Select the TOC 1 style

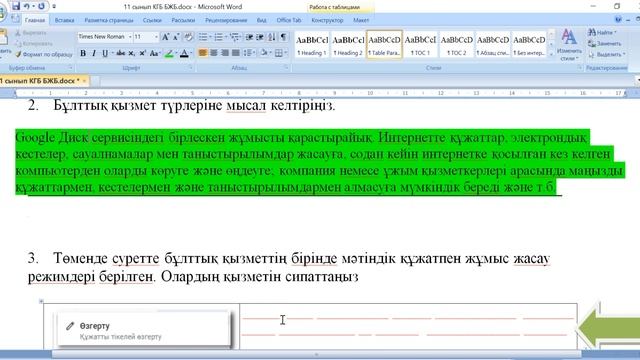(420, 44)
